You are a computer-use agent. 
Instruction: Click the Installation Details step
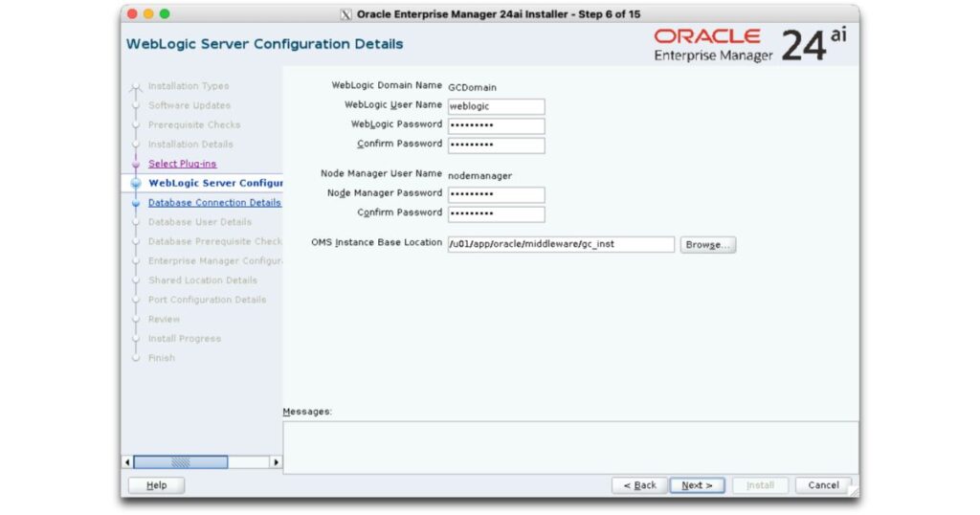click(x=190, y=145)
